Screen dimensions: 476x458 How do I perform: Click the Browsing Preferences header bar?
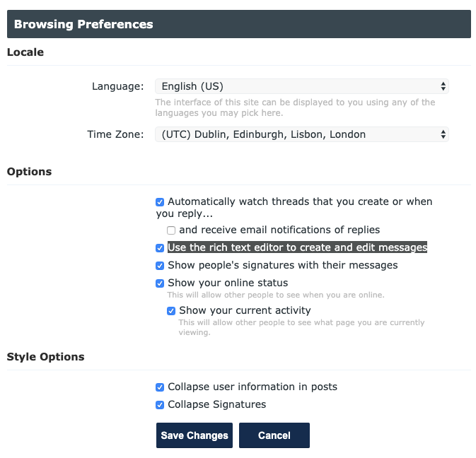click(x=239, y=24)
